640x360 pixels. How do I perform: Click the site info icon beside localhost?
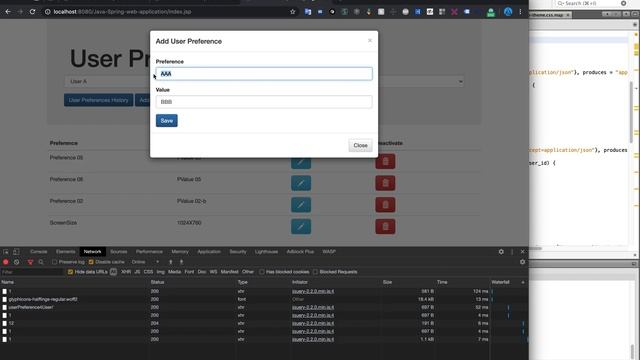pos(47,12)
